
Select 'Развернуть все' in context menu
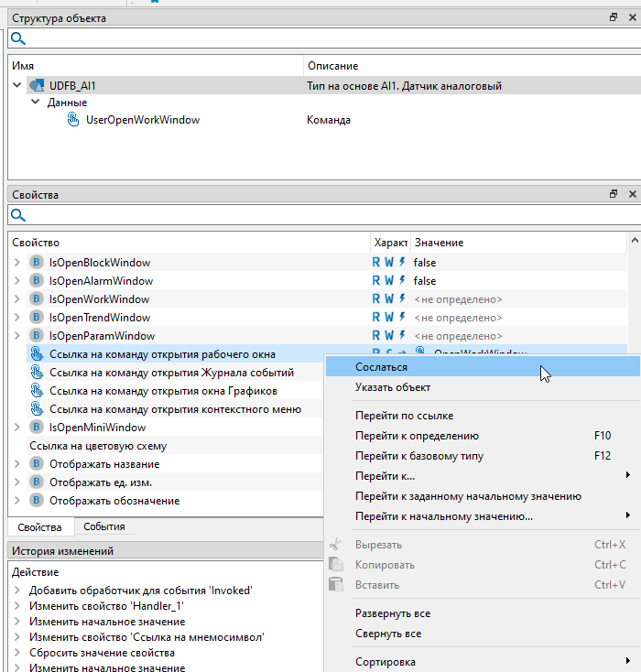392,613
